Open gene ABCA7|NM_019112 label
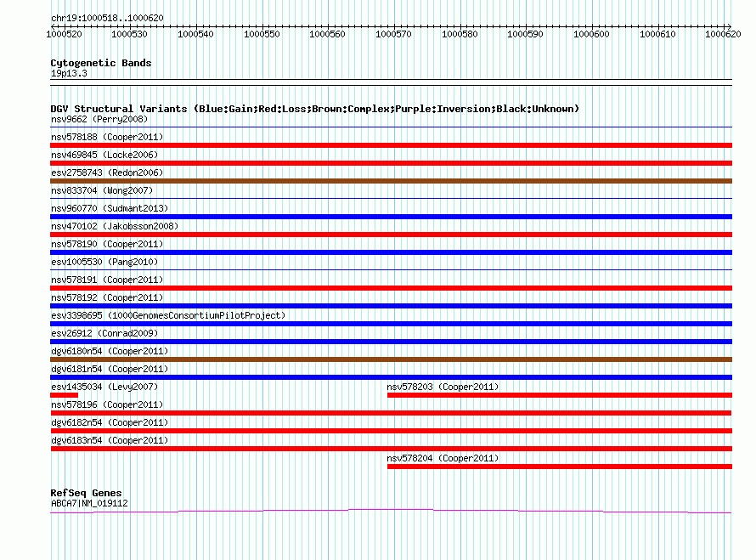756x560 pixels. (89, 503)
